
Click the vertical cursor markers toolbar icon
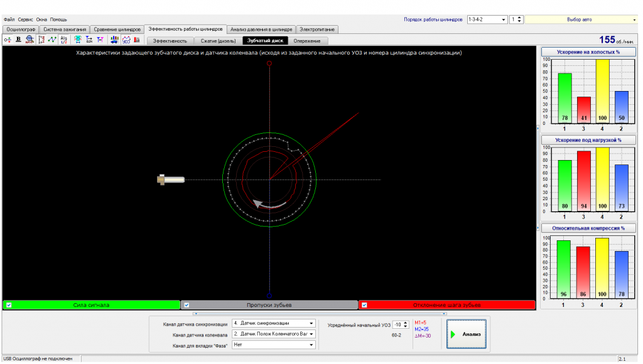(x=41, y=40)
